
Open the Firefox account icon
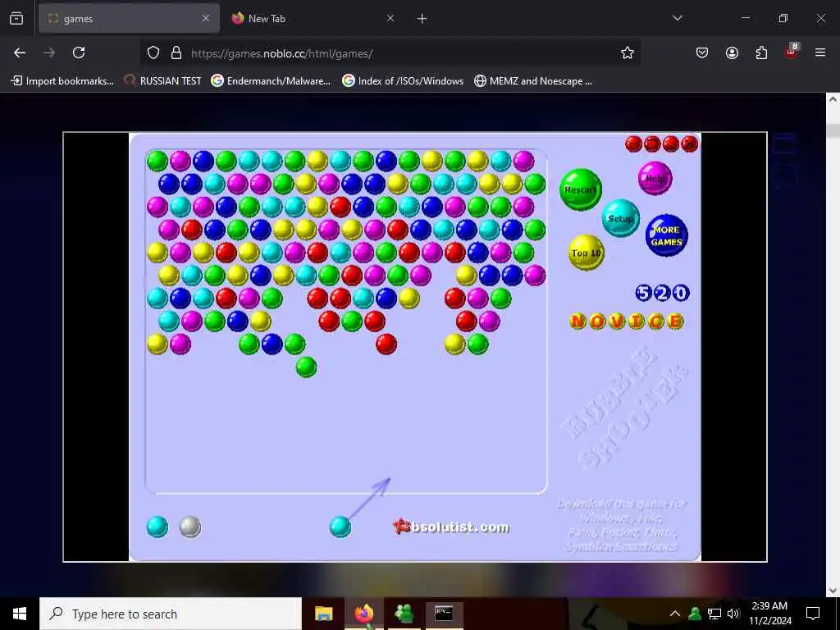pyautogui.click(x=732, y=52)
